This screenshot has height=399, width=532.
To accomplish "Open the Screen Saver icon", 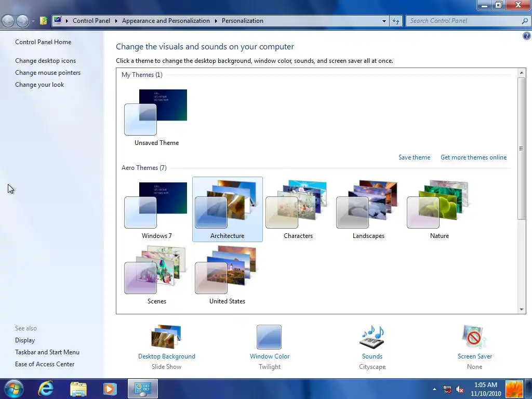I will click(474, 337).
